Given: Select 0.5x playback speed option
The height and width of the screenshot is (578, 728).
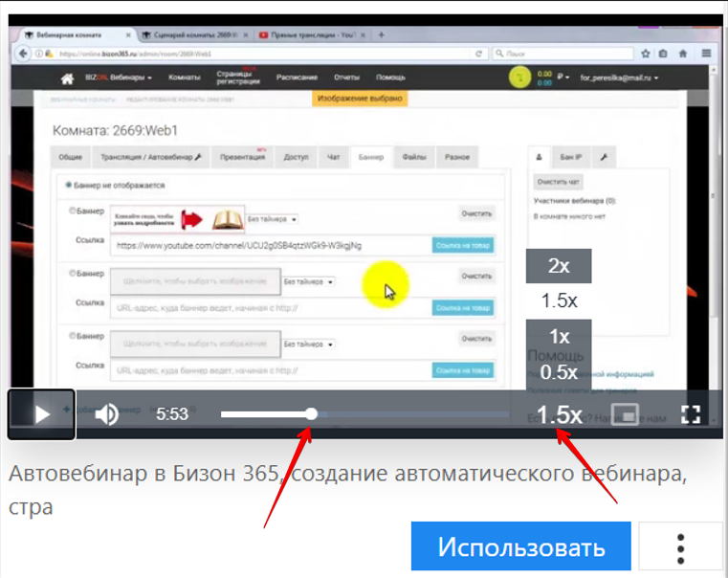Looking at the screenshot, I should point(559,372).
